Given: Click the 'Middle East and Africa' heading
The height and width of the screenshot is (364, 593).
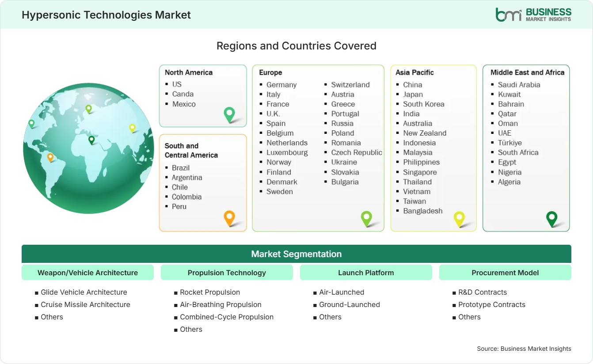Looking at the screenshot, I should point(528,72).
